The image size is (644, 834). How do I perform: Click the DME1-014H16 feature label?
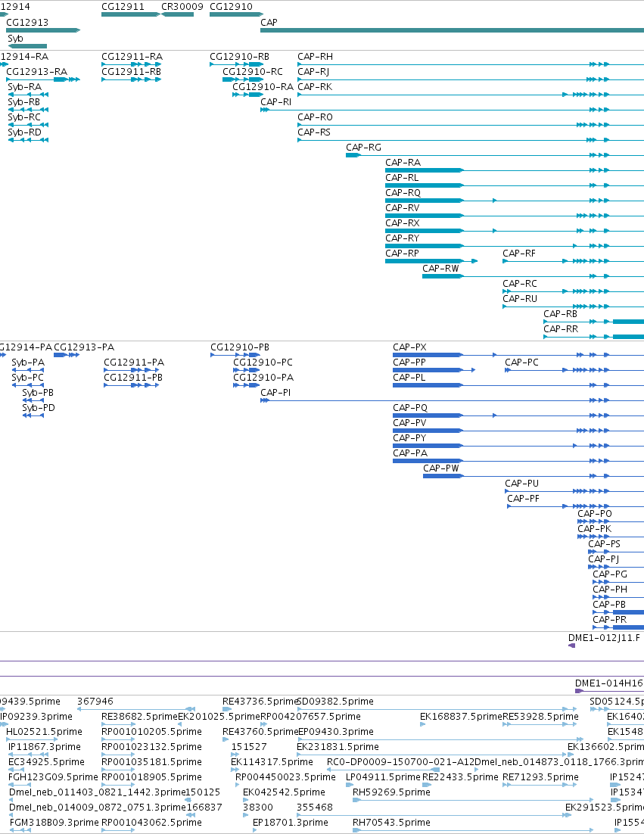[609, 683]
